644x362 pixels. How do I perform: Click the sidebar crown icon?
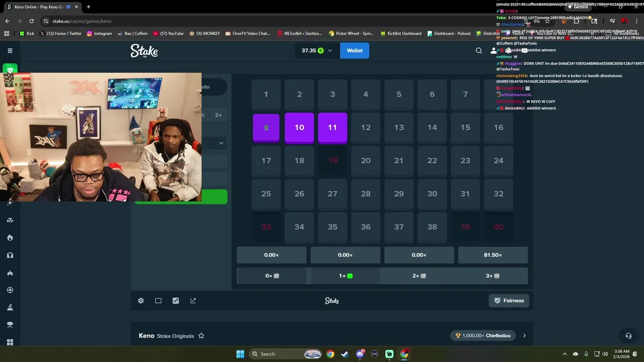(x=10, y=273)
